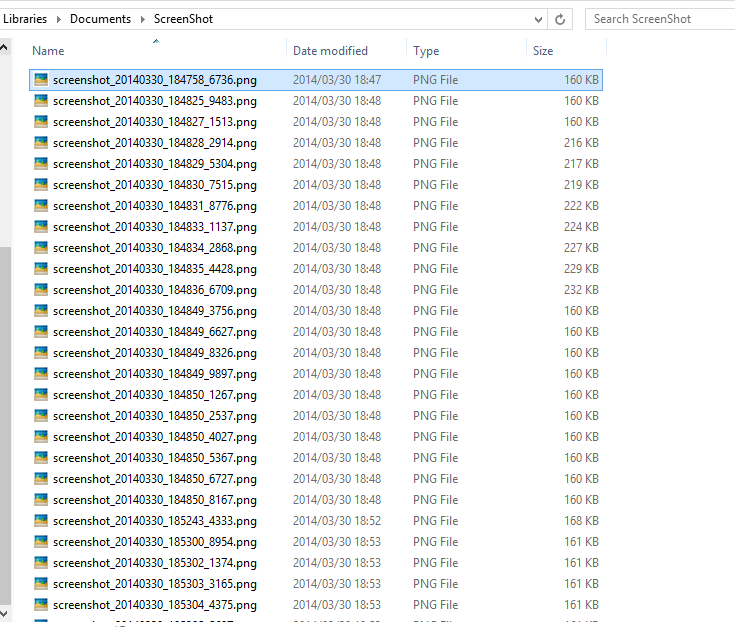Screen dimensions: 735x627
Task: Click the navigation pane scrollbar thumb
Action: pyautogui.click(x=5, y=426)
